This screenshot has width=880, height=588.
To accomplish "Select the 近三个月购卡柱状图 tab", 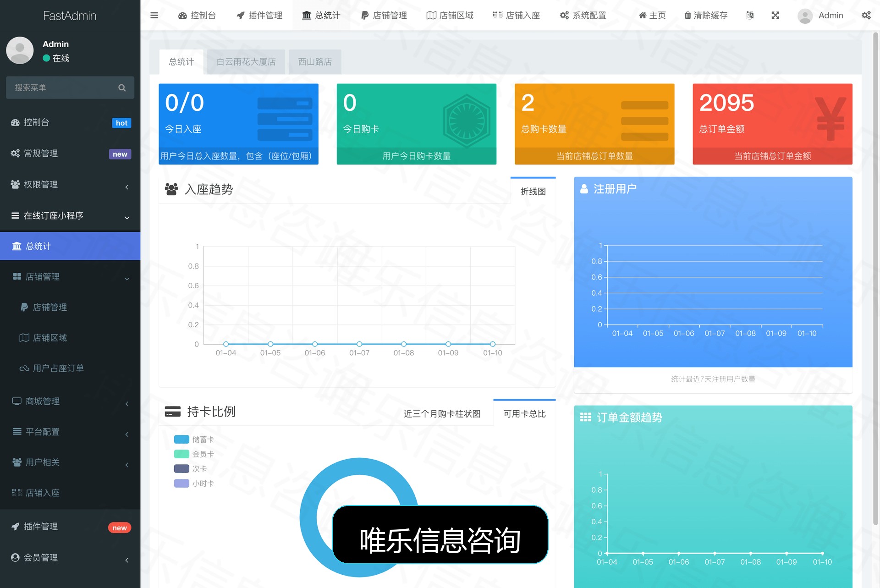I will point(442,413).
